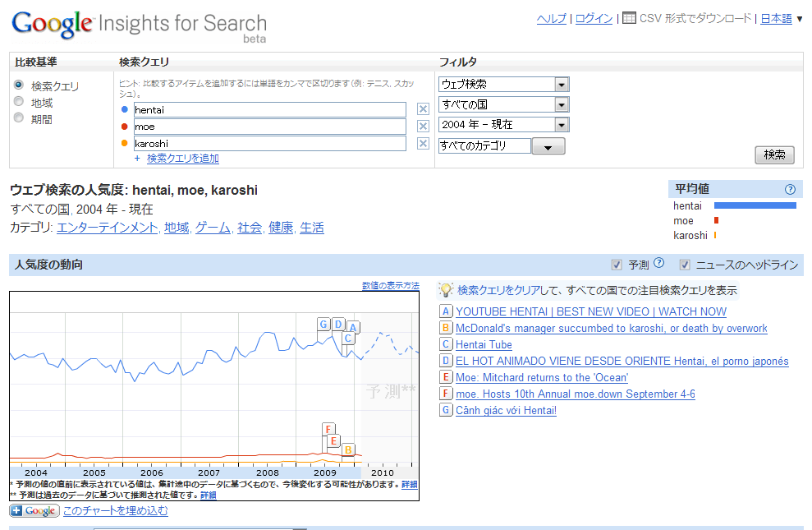812x530 pixels.
Task: Click the ゲーム category link
Action: pos(213,228)
